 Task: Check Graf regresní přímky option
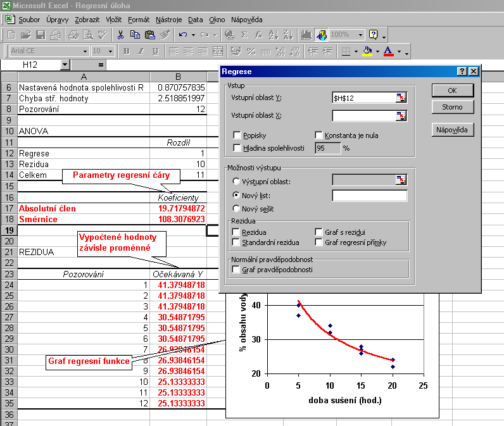(318, 242)
